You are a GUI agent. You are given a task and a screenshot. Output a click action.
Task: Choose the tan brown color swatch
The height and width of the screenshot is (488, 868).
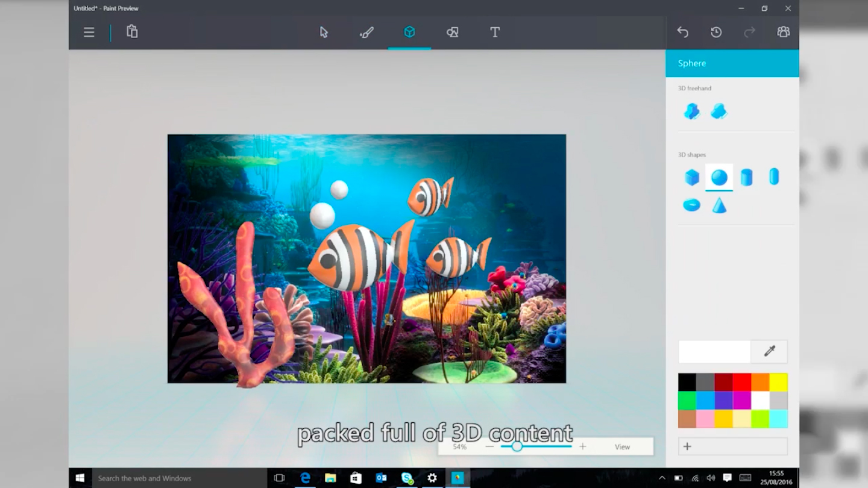pos(687,419)
